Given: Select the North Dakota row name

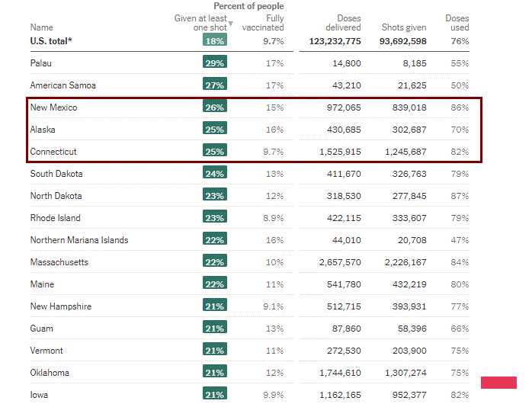Looking at the screenshot, I should pos(56,196).
